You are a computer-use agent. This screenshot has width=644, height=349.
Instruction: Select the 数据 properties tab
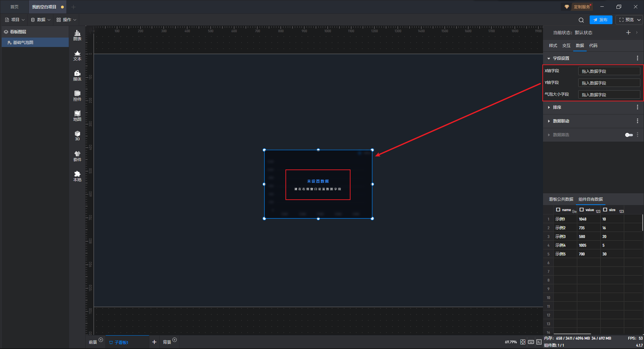tap(580, 46)
